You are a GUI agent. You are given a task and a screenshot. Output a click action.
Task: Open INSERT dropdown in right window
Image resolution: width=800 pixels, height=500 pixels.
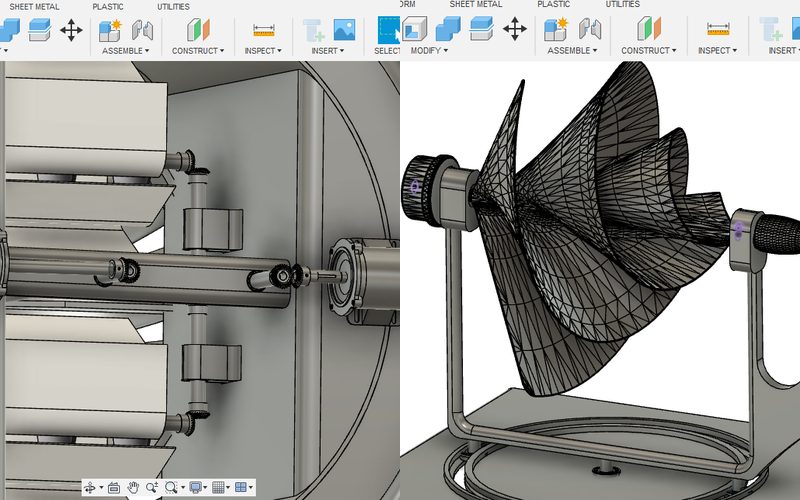pyautogui.click(x=784, y=50)
